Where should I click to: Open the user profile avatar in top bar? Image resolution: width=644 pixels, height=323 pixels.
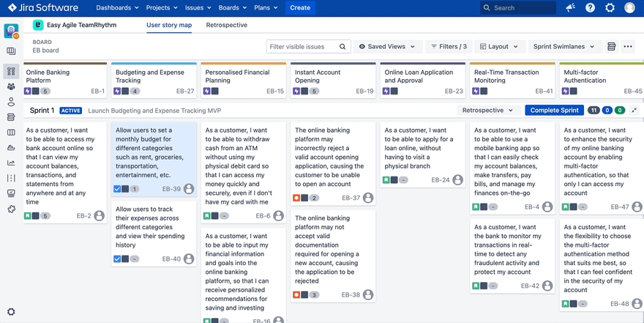tap(629, 8)
